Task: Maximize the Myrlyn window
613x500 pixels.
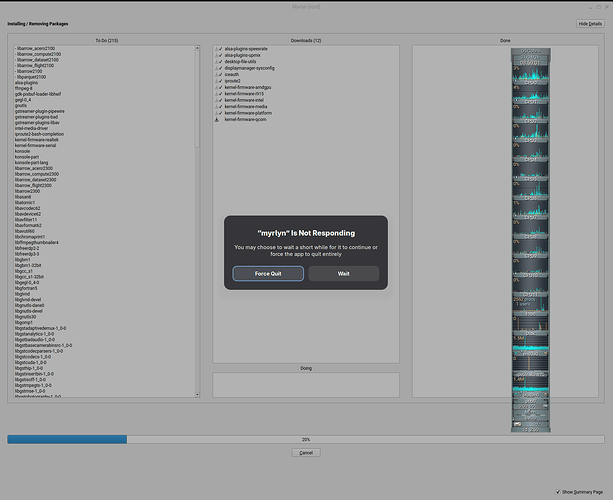Action: pyautogui.click(x=599, y=7)
